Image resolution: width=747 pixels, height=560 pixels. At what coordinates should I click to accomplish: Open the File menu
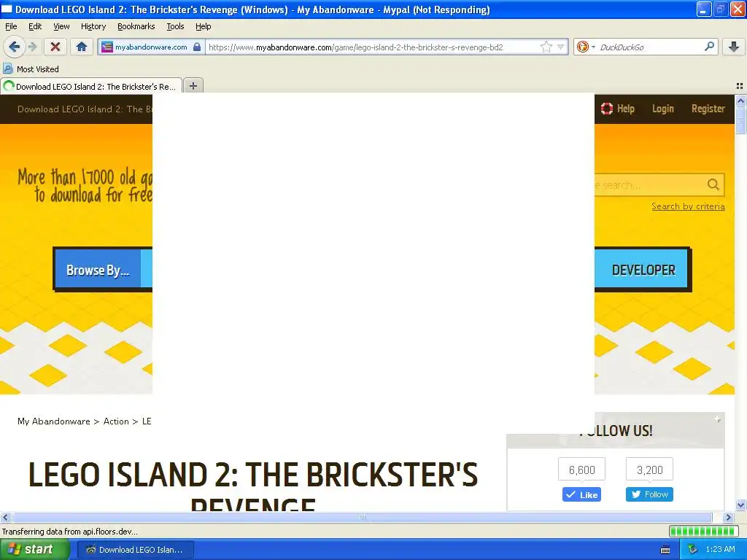pyautogui.click(x=11, y=26)
